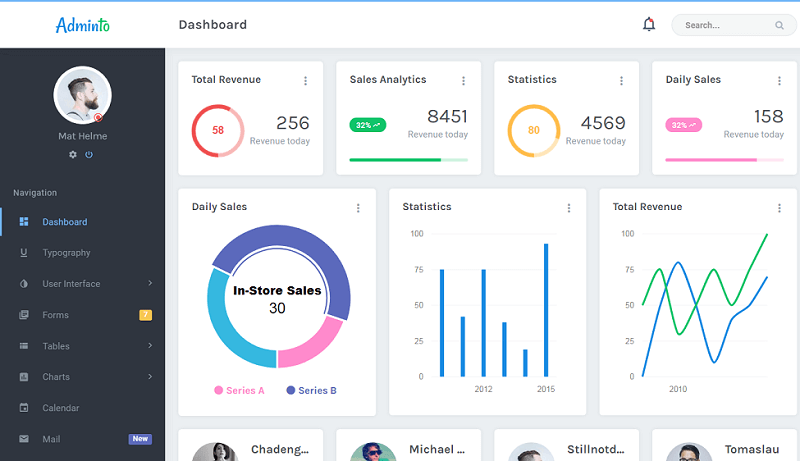The image size is (800, 461).
Task: Toggle Series A in the donut legend
Action: [x=239, y=391]
